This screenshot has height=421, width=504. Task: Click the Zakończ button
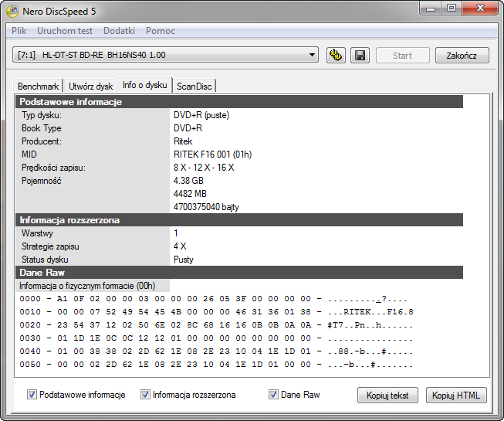[462, 56]
